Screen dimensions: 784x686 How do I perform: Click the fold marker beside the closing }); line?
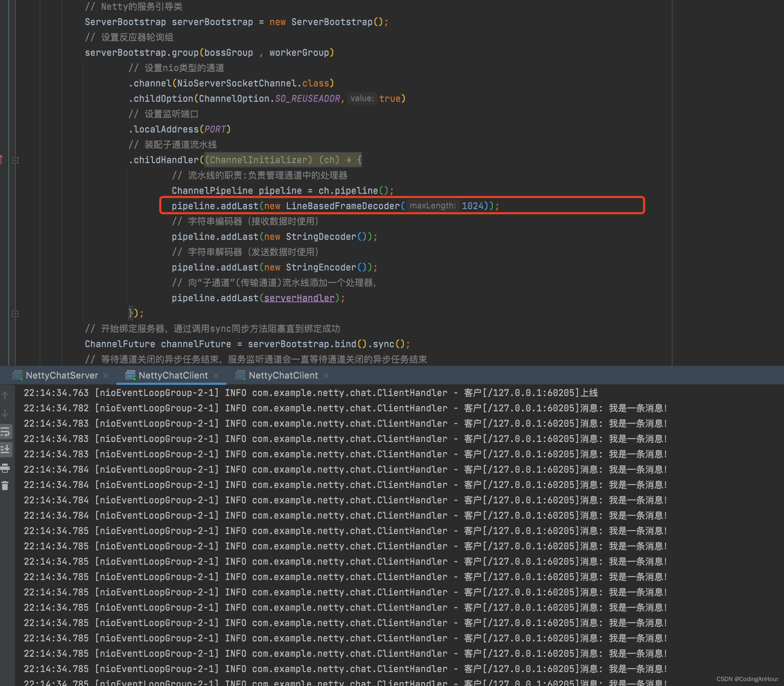point(15,313)
